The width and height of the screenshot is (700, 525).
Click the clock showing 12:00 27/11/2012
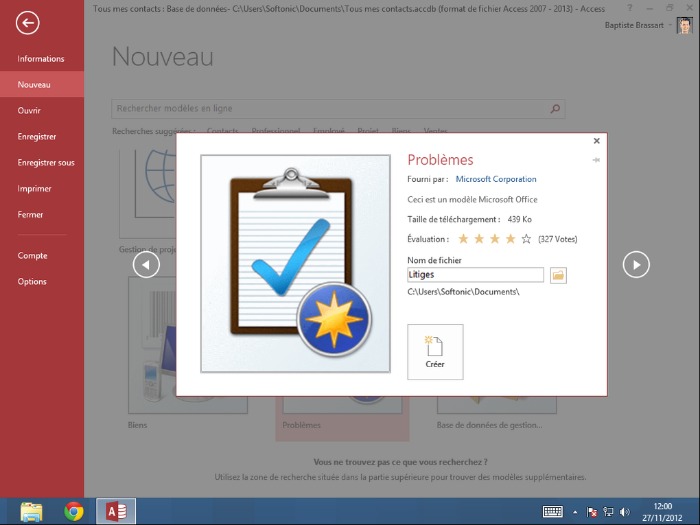pos(662,512)
